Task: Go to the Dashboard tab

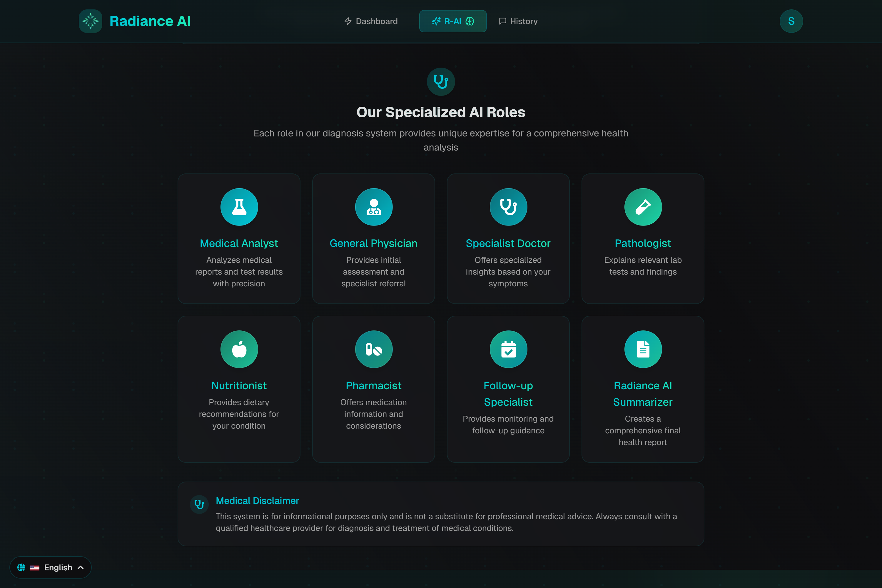Action: [x=371, y=21]
